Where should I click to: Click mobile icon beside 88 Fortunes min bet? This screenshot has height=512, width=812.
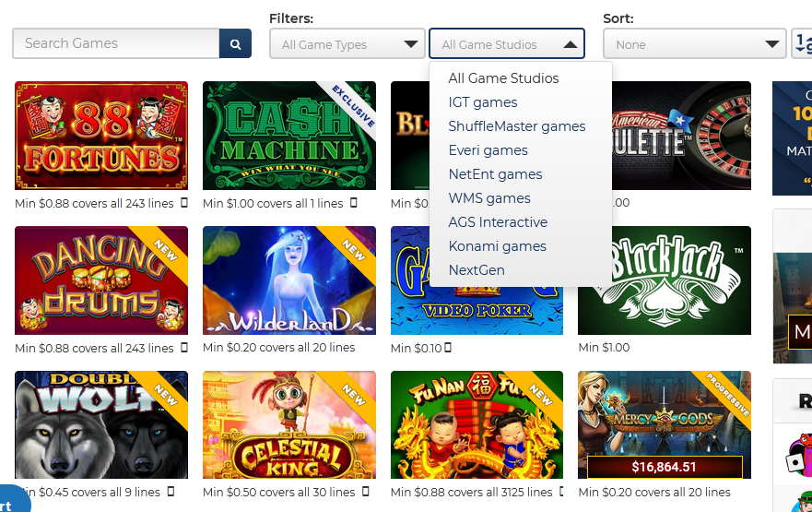[183, 203]
